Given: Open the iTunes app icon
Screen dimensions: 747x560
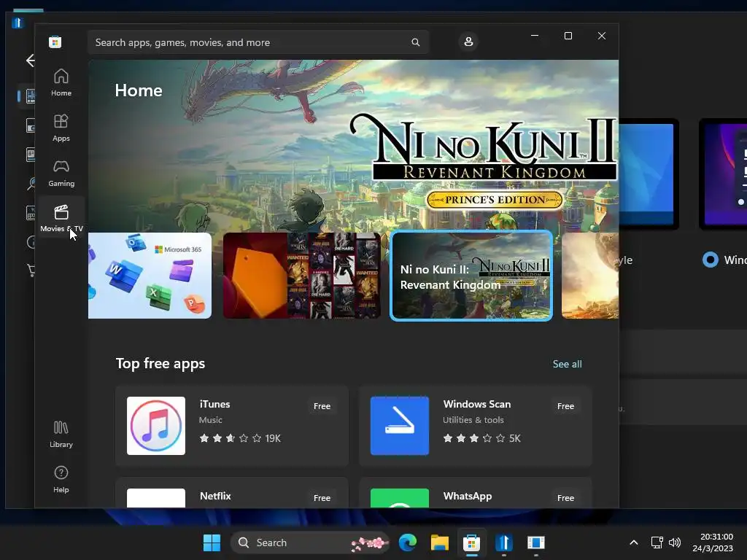Looking at the screenshot, I should [156, 426].
